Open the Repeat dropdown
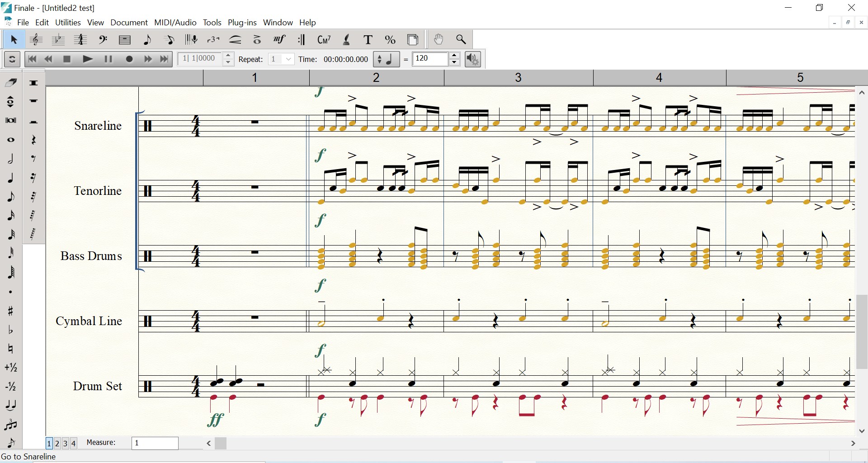The width and height of the screenshot is (868, 463). (288, 59)
